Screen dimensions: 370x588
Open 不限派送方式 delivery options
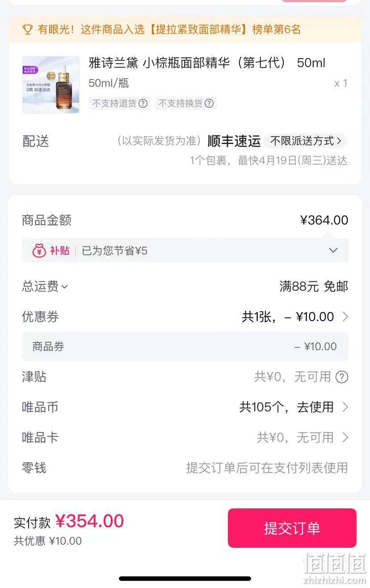[306, 141]
